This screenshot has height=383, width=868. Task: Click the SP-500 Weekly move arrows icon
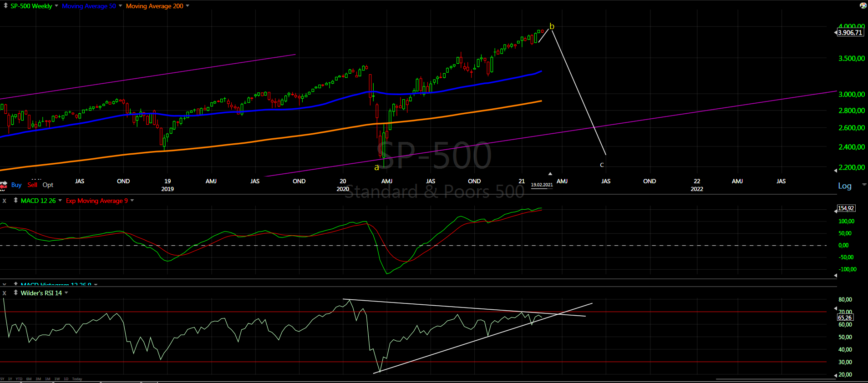[x=5, y=6]
